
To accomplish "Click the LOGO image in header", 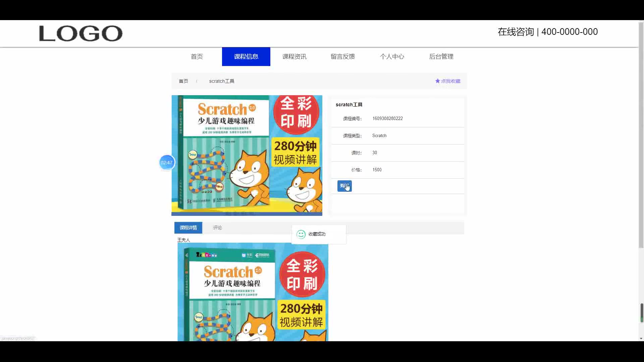I will pyautogui.click(x=81, y=34).
